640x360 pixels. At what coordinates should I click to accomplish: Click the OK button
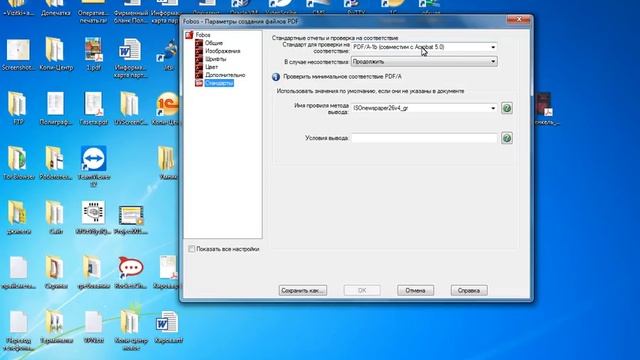tap(362, 290)
